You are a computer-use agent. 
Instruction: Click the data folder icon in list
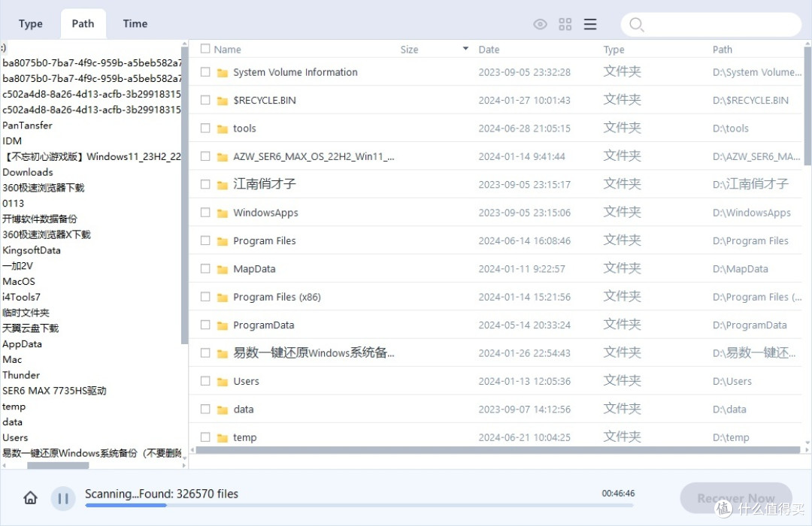click(x=222, y=410)
